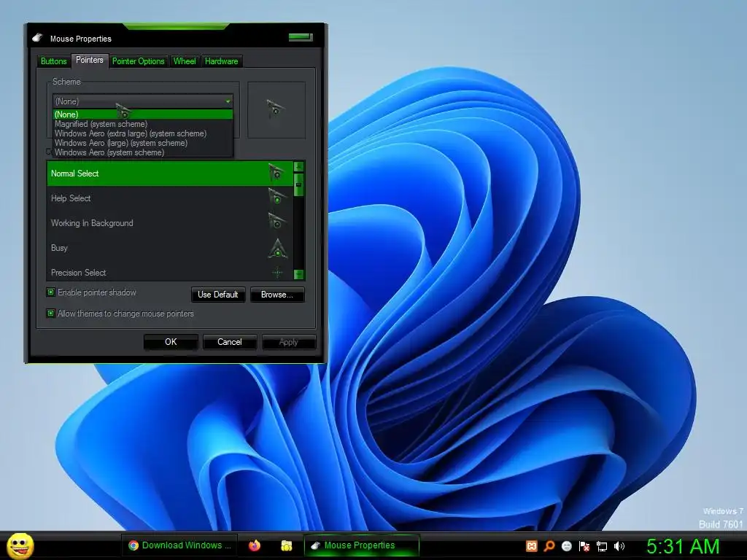Click the pointer list scroll-up arrow
The width and height of the screenshot is (747, 560).
(x=298, y=167)
